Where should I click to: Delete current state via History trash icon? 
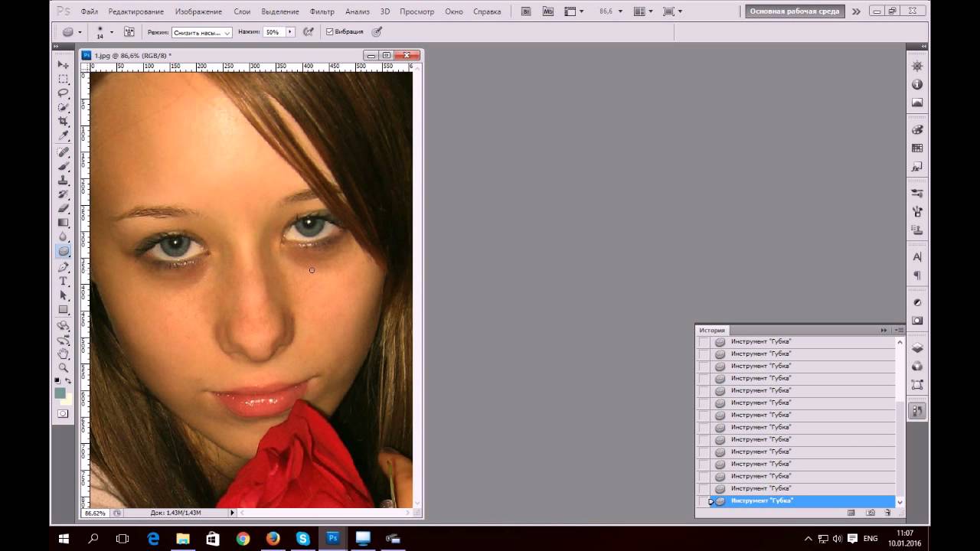point(888,513)
